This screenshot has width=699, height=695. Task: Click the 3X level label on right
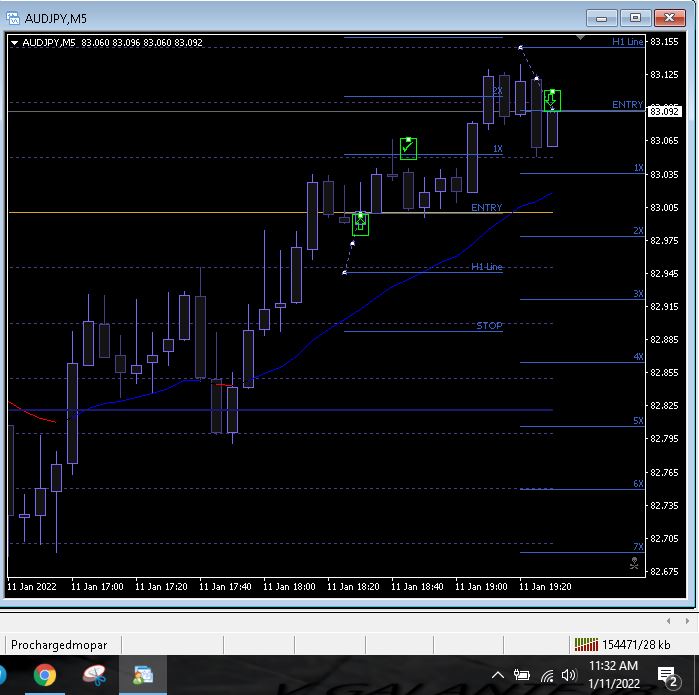638,293
